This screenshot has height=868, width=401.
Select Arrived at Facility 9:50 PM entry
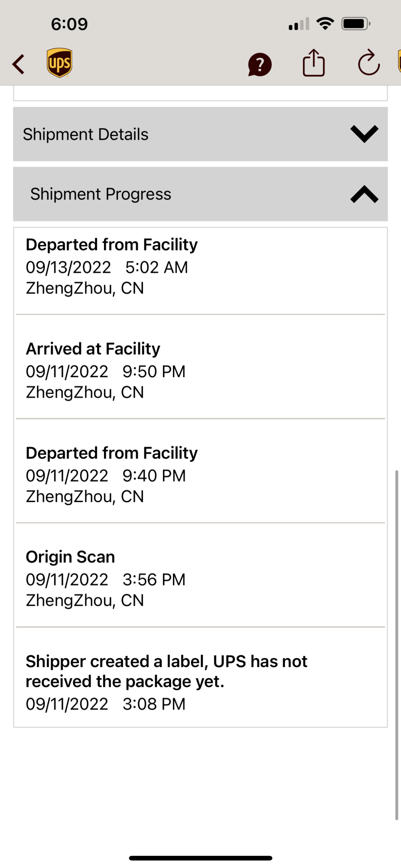point(200,367)
